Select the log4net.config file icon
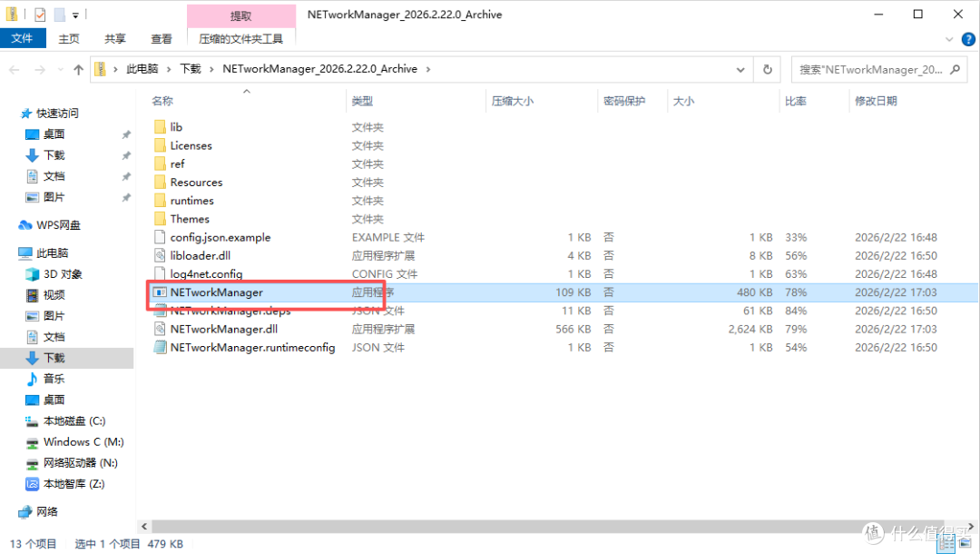 (x=160, y=274)
